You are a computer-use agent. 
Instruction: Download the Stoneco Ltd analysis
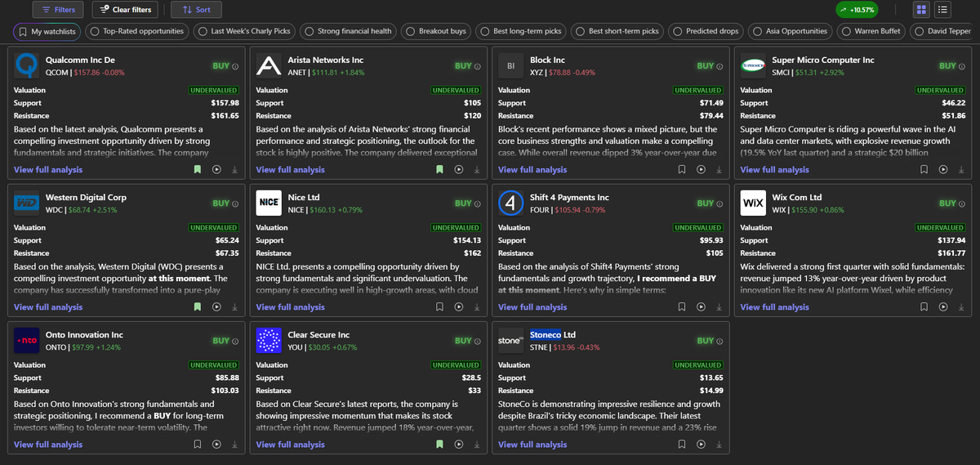(719, 445)
